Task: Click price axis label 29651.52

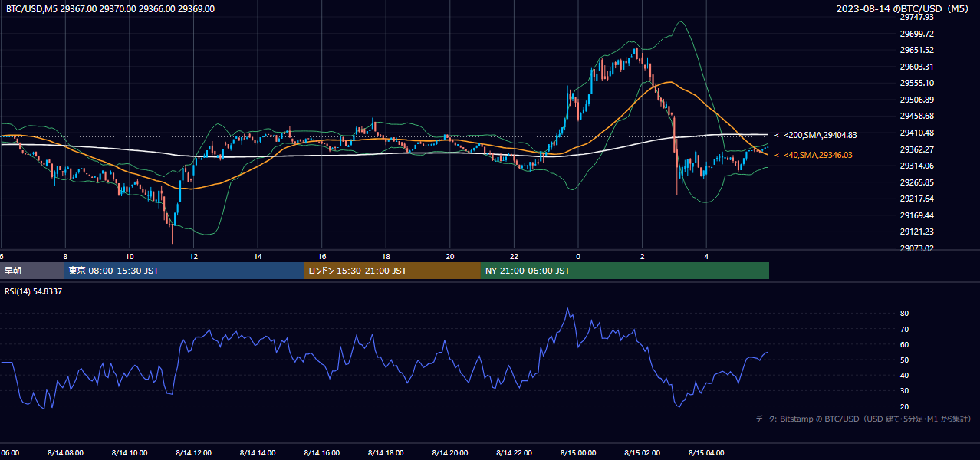Action: (x=916, y=50)
